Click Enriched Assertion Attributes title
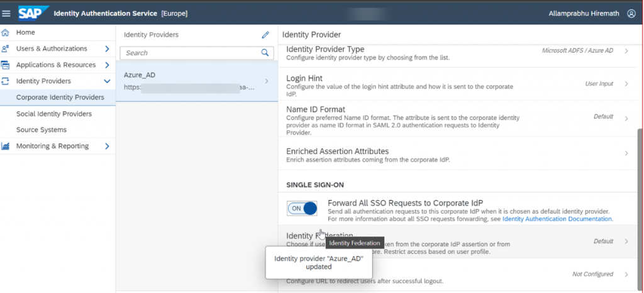Image resolution: width=644 pixels, height=293 pixels. coord(338,151)
